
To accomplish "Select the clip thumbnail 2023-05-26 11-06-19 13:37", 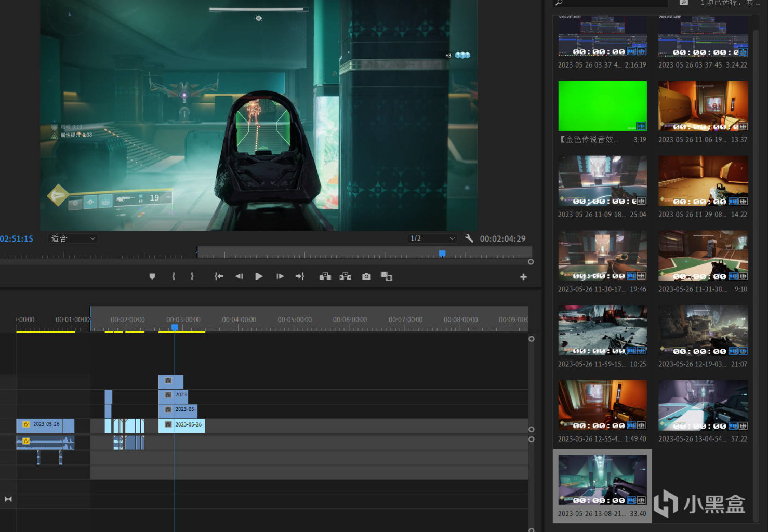I will click(x=703, y=105).
